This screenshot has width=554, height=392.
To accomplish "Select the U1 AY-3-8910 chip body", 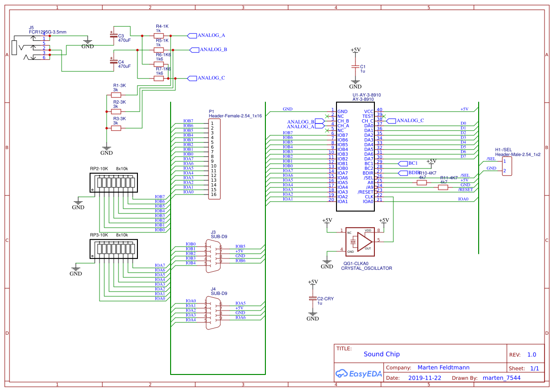I will (355, 156).
